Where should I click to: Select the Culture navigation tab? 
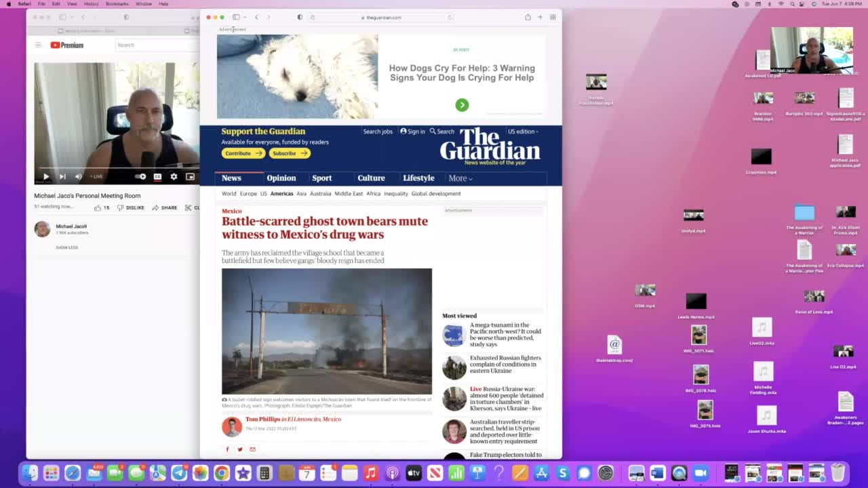(x=371, y=178)
